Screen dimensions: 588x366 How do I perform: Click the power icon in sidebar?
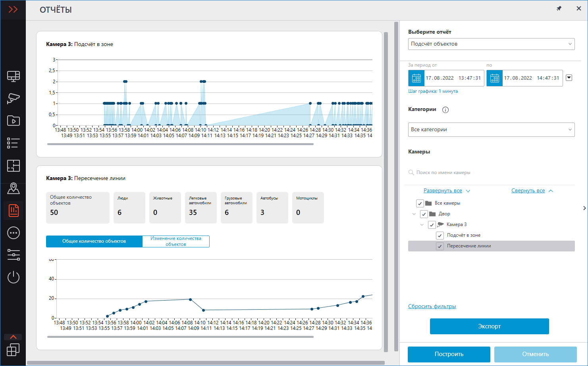point(13,277)
